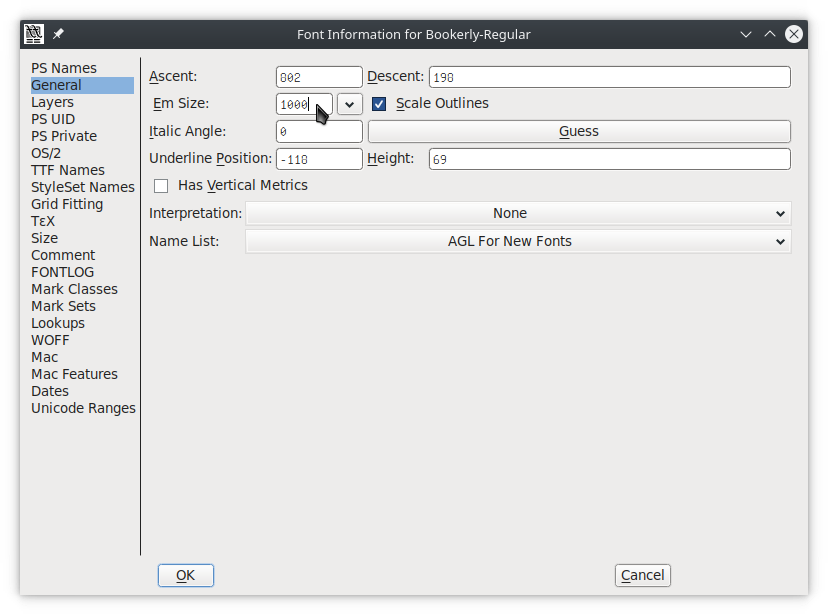Click the Underline Position field
Image resolution: width=828 pixels, height=615 pixels.
pyautogui.click(x=319, y=159)
